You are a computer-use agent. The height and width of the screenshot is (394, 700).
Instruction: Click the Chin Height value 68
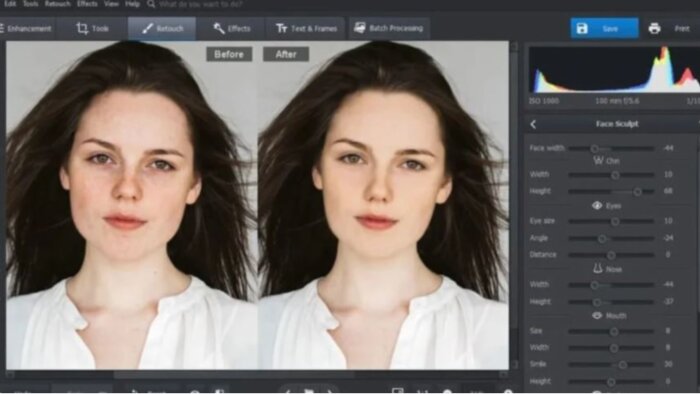click(668, 191)
